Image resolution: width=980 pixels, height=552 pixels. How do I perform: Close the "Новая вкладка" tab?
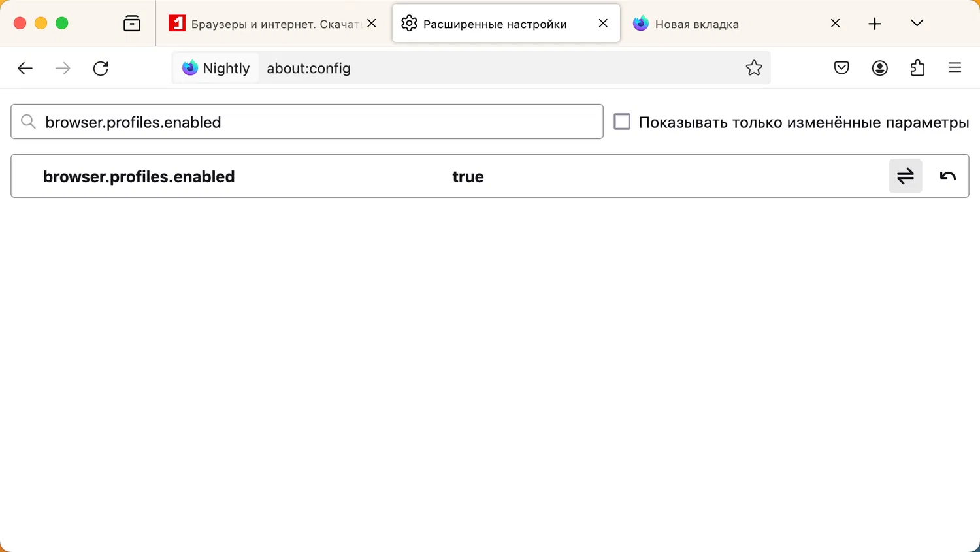835,24
